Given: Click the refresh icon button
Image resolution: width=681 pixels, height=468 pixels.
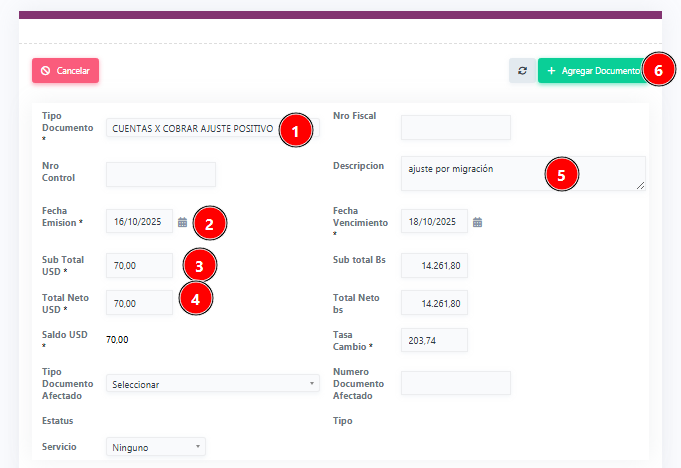Looking at the screenshot, I should pos(521,71).
